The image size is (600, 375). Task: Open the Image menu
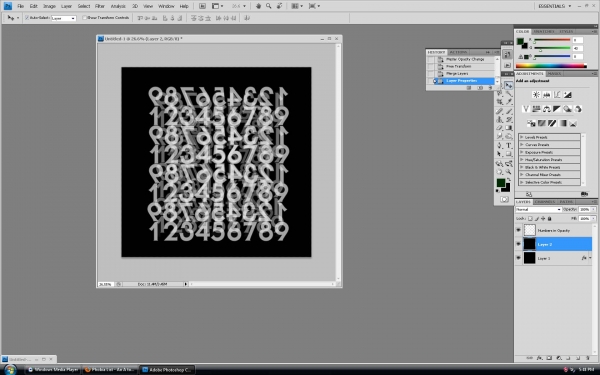pyautogui.click(x=49, y=6)
